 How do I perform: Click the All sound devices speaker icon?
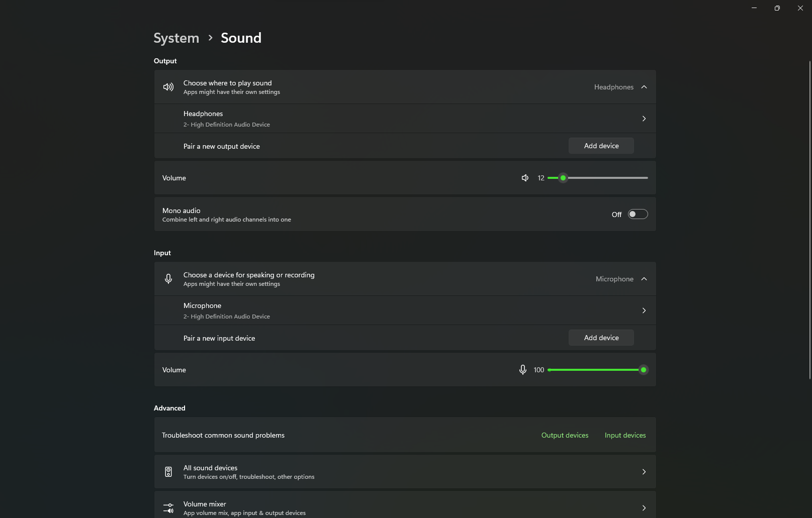click(x=168, y=472)
